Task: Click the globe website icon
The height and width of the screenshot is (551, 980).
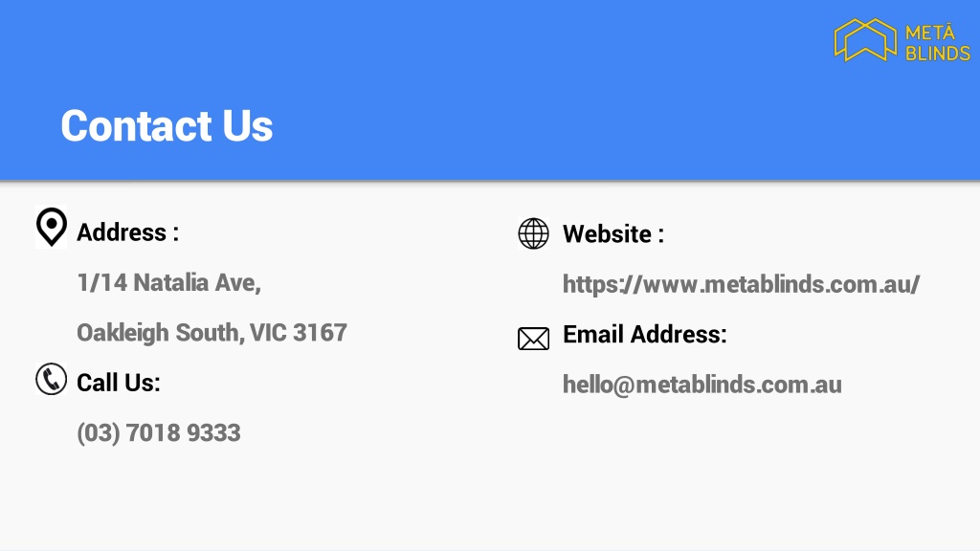Action: [x=534, y=233]
